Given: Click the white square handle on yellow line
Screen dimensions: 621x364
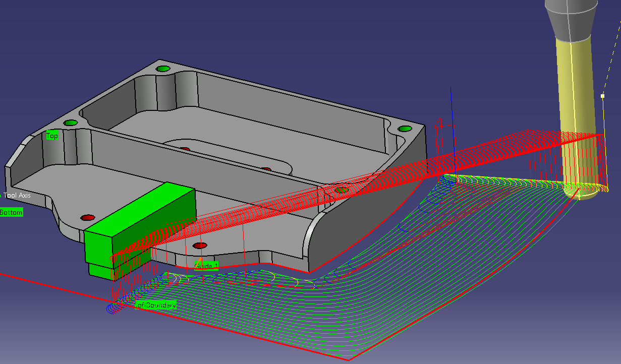Looking at the screenshot, I should pyautogui.click(x=602, y=96).
